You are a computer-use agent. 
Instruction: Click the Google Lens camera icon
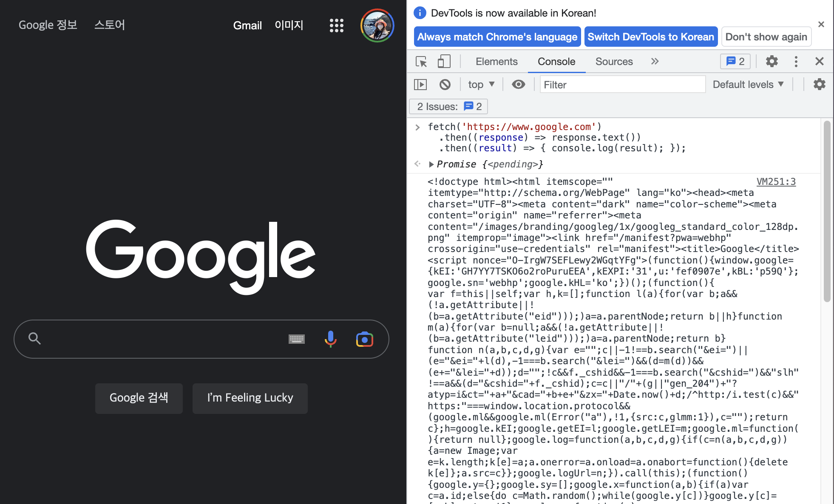[x=364, y=339]
